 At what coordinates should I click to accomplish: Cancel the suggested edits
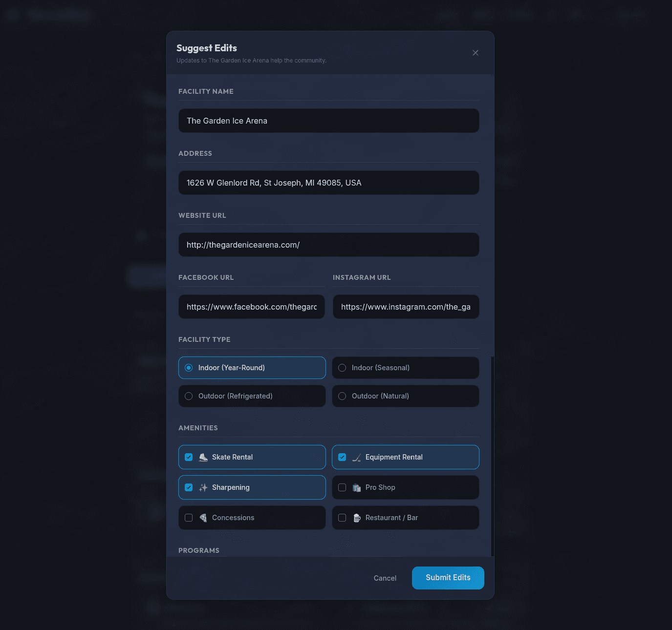coord(385,578)
